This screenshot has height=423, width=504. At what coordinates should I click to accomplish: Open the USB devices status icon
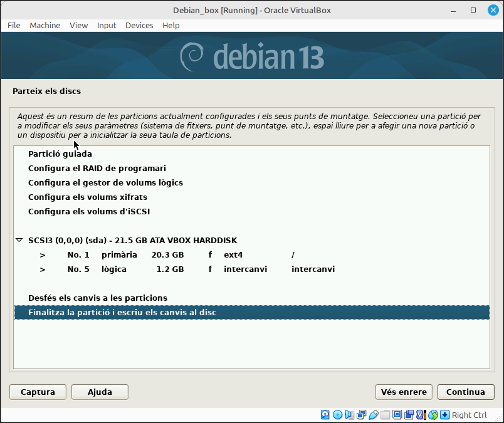tap(373, 415)
